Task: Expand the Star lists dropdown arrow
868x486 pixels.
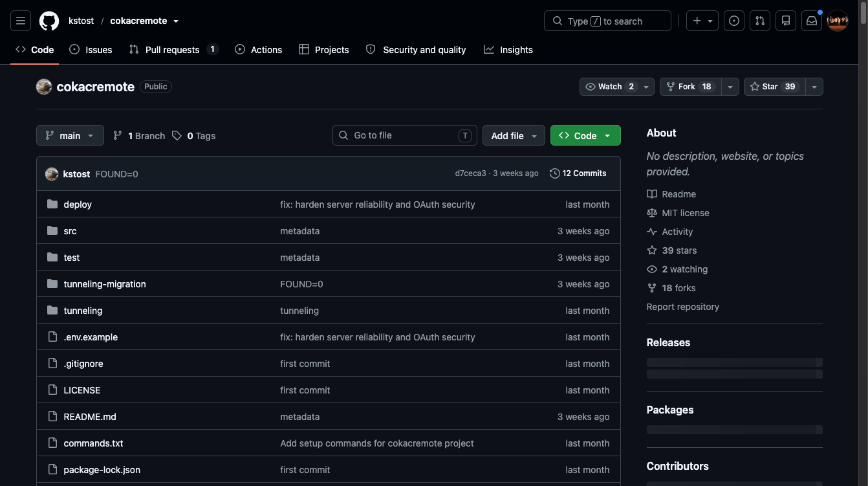Action: [814, 87]
